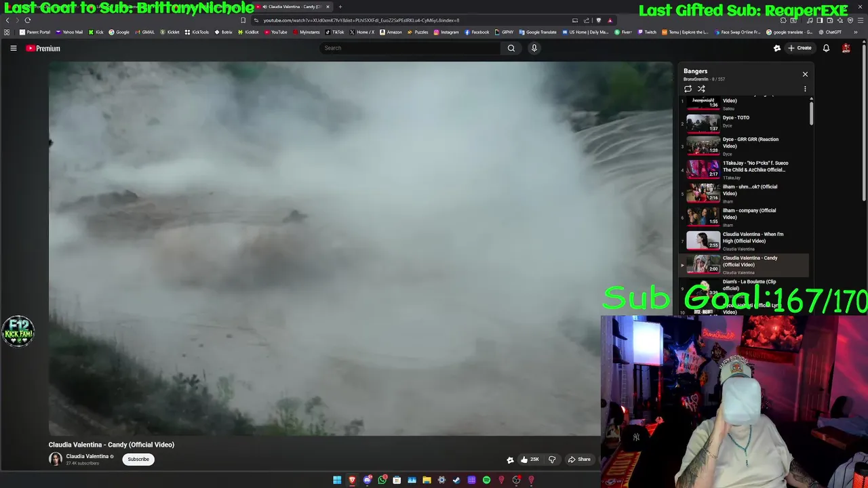Open the Yahoo Mail bookmark
This screenshot has width=868, height=488.
(x=70, y=32)
